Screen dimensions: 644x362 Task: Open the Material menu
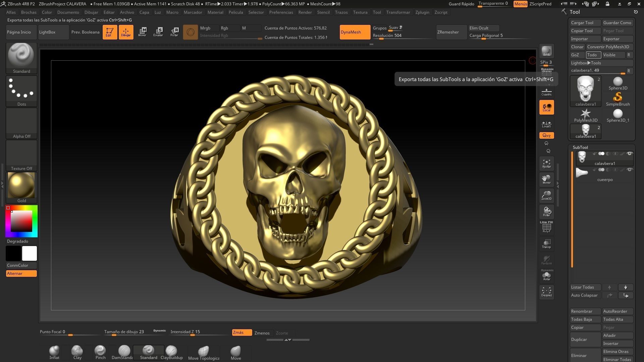215,12
